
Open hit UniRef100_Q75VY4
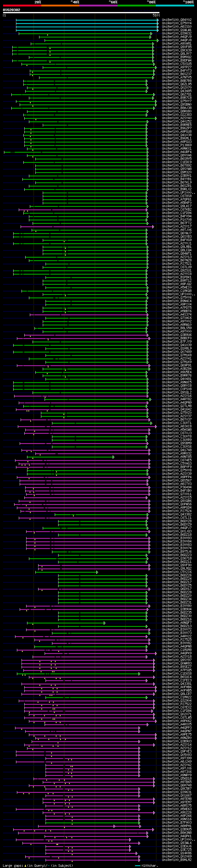[176, 23]
